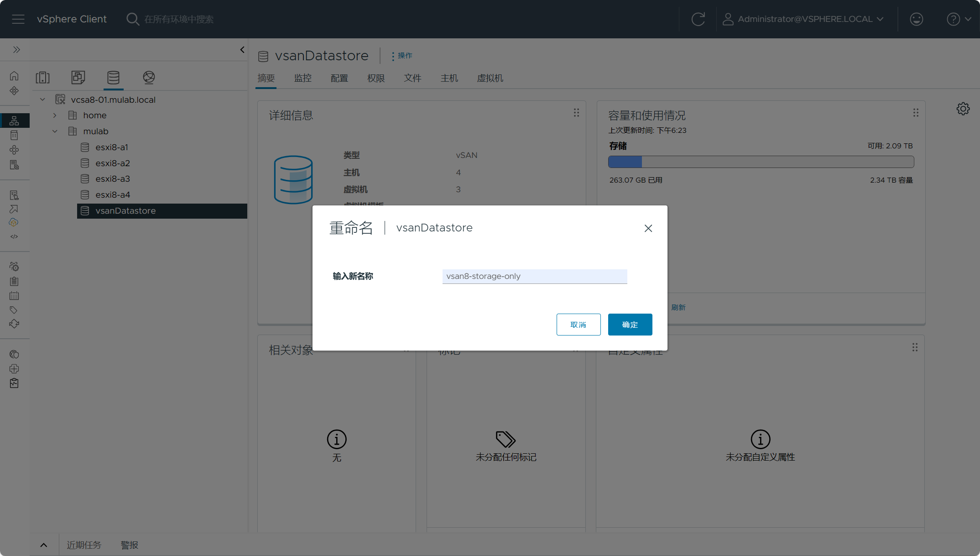
Task: Open Content Libraries sidebar icon
Action: coord(14,135)
